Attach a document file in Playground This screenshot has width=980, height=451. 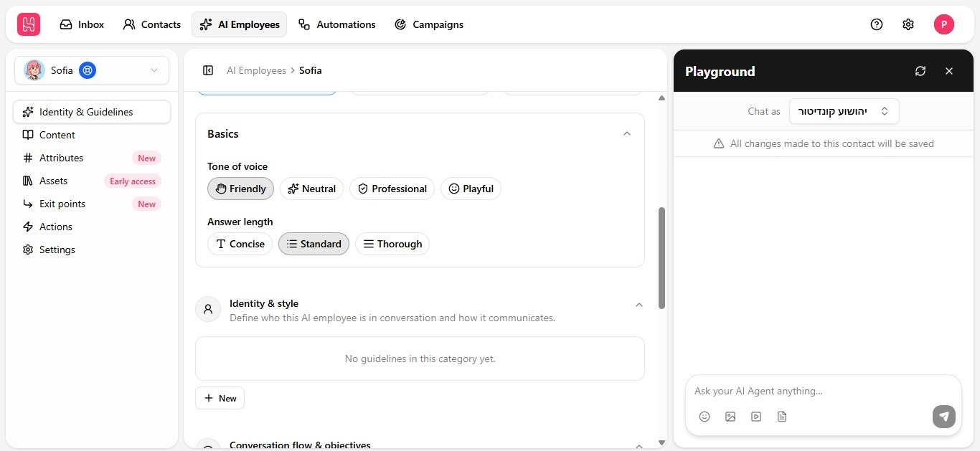(x=782, y=417)
